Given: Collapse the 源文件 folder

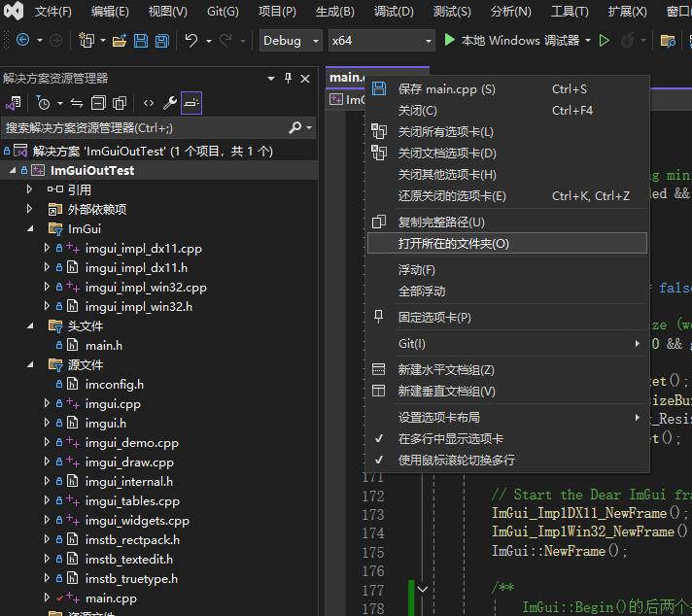Looking at the screenshot, I should (x=30, y=364).
